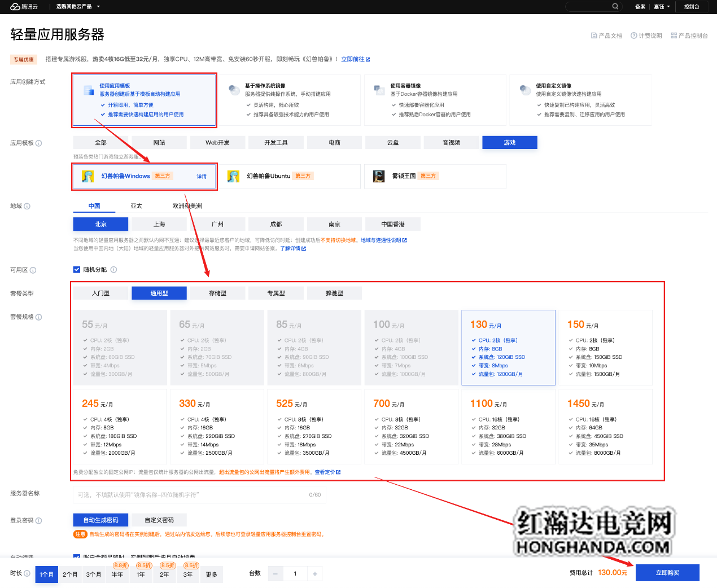This screenshot has height=588, width=717.
Task: Select 1年 duration option
Action: [141, 574]
